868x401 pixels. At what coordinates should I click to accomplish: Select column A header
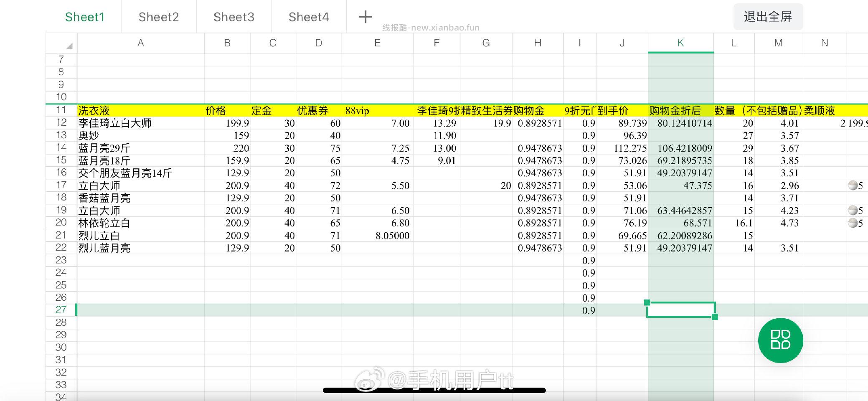(140, 43)
